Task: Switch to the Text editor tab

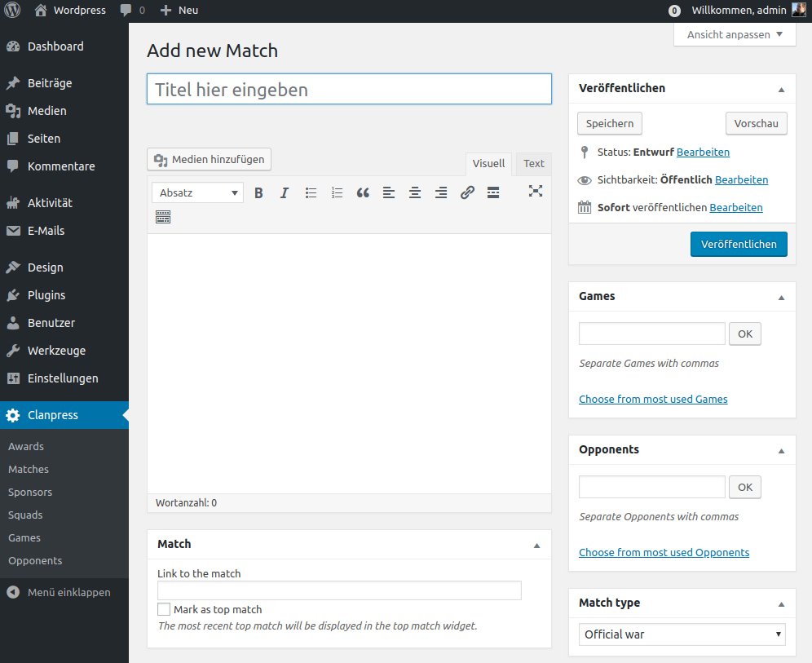Action: [x=533, y=163]
